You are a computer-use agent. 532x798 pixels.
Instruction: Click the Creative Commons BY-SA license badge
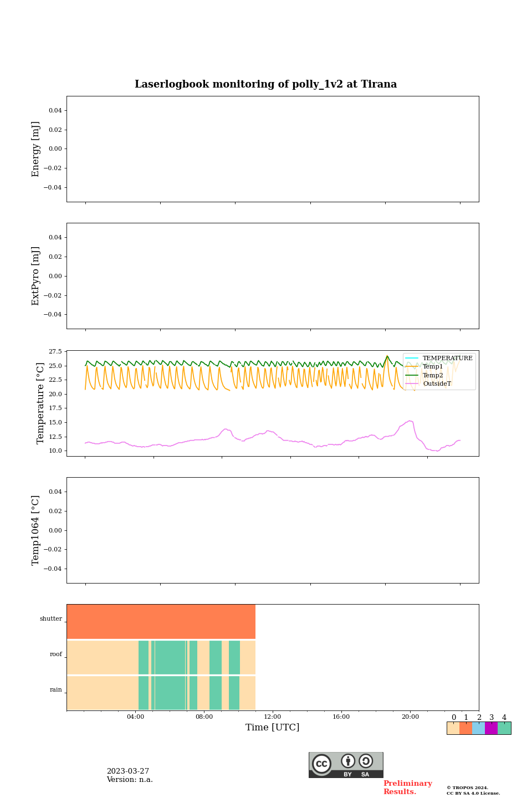click(346, 765)
